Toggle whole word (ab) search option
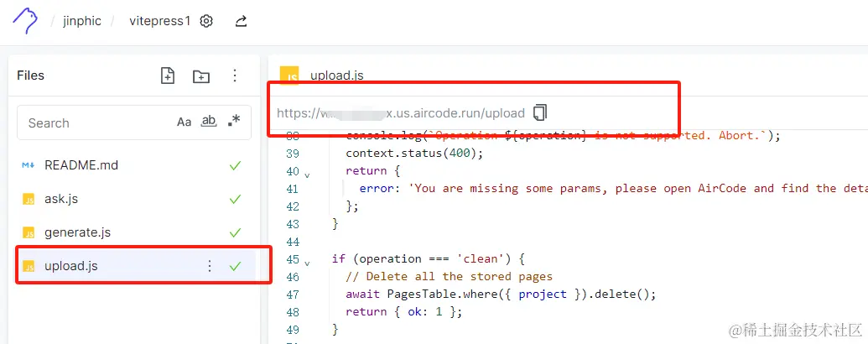The height and width of the screenshot is (344, 868). point(209,122)
